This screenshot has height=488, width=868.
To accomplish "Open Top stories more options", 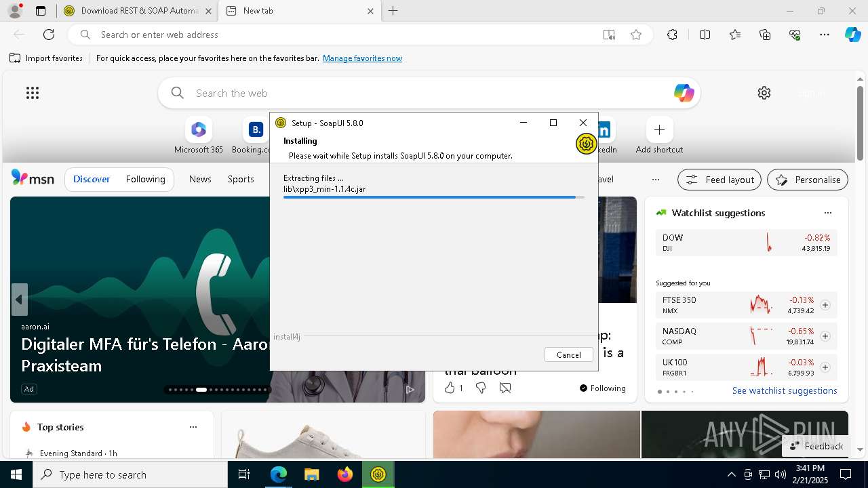I will [193, 427].
